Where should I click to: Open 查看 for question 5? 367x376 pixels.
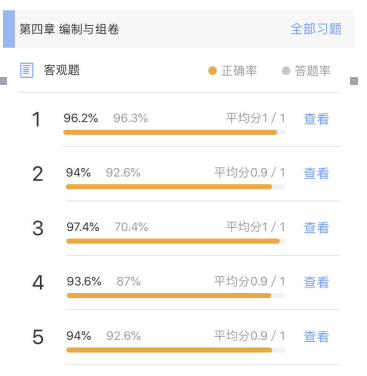[316, 336]
